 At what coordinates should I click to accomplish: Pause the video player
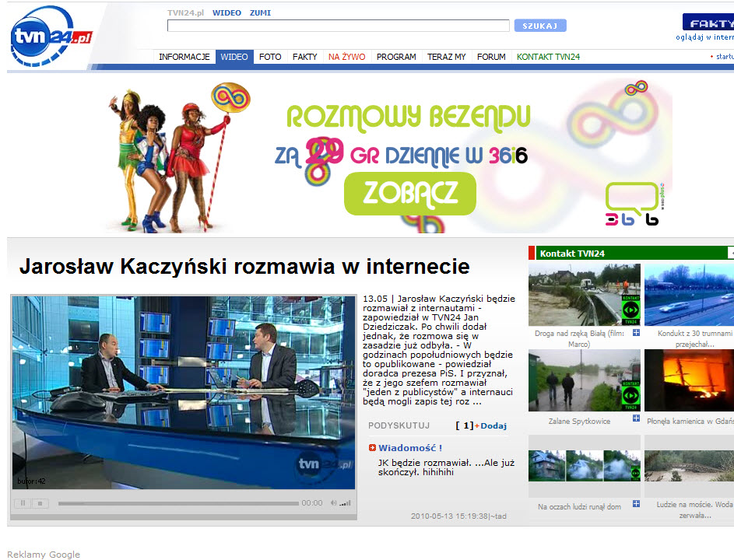(x=23, y=503)
